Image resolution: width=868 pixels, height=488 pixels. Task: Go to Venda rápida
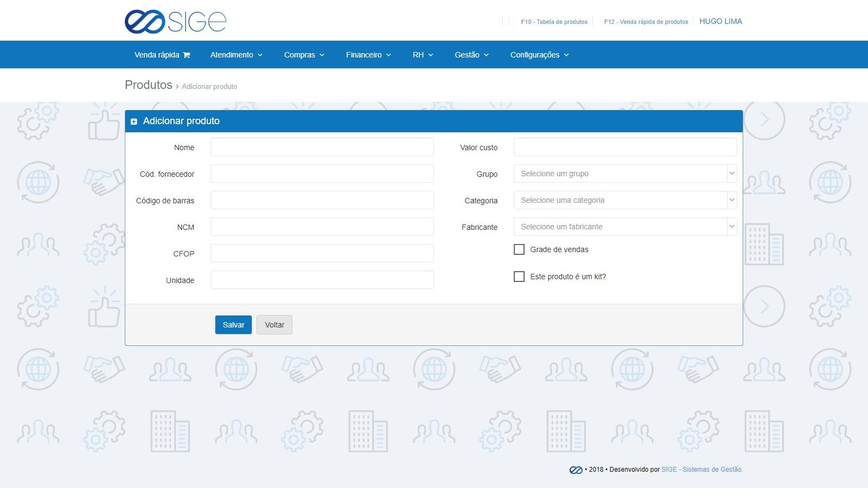point(162,55)
